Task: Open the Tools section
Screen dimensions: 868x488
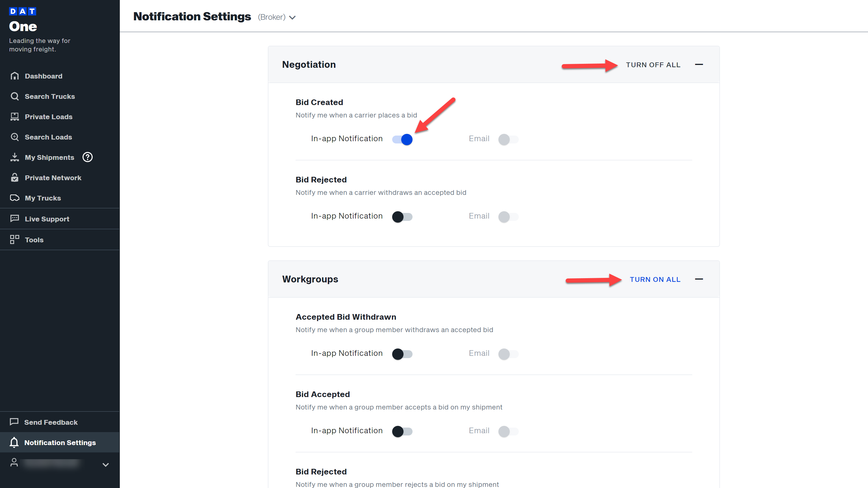Action: tap(34, 239)
